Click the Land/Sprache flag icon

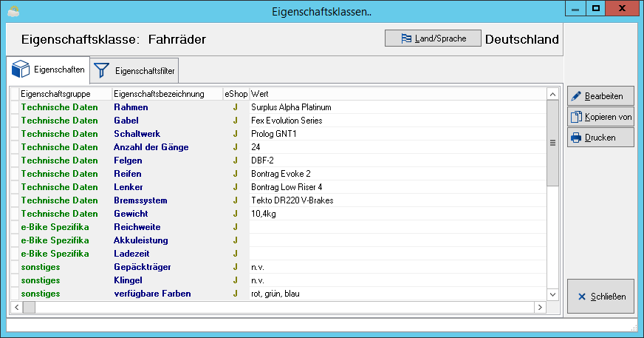coord(405,38)
